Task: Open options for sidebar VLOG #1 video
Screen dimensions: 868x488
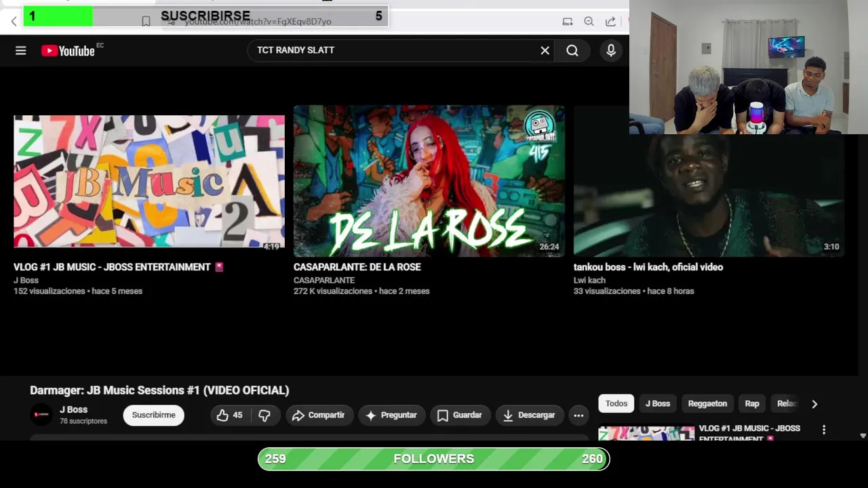Action: tap(824, 430)
